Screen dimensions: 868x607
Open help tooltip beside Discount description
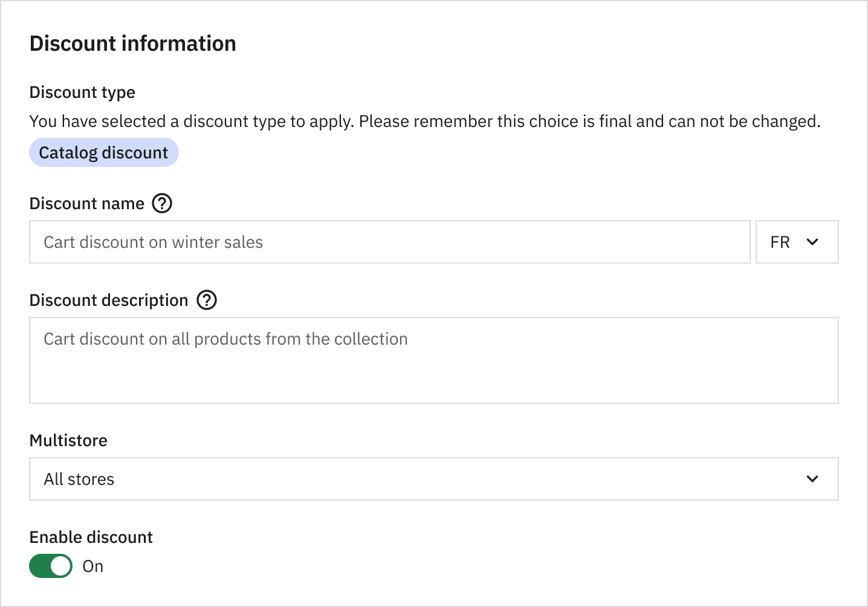coord(207,300)
